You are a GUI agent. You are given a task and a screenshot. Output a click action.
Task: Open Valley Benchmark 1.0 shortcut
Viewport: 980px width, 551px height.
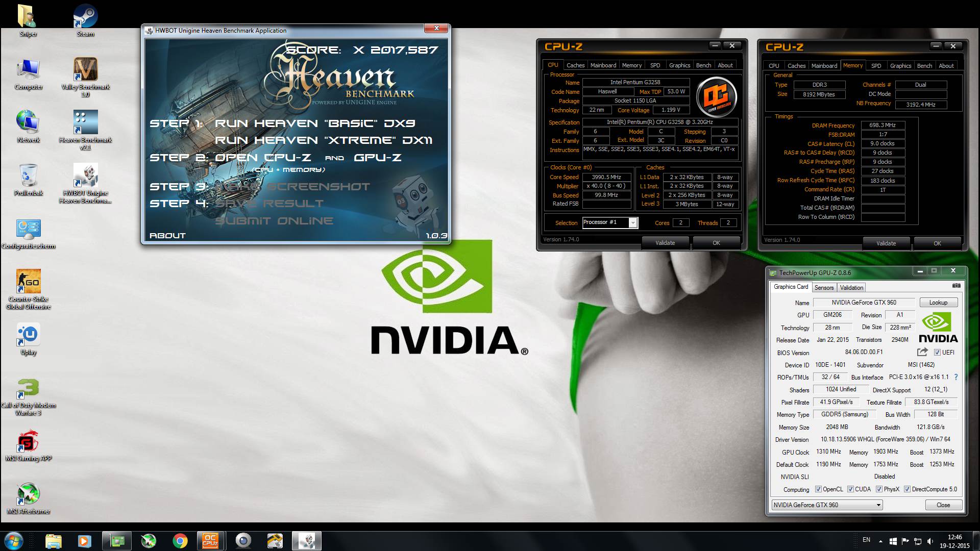point(85,77)
